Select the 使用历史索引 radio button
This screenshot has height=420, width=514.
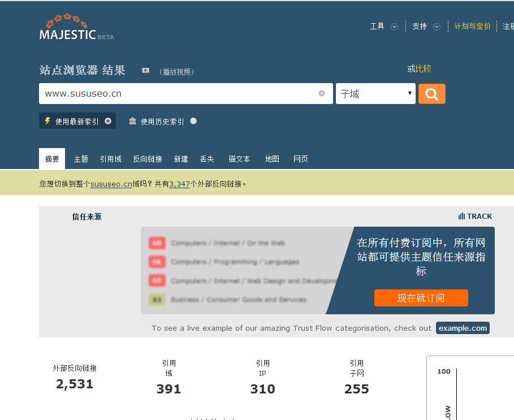click(193, 121)
